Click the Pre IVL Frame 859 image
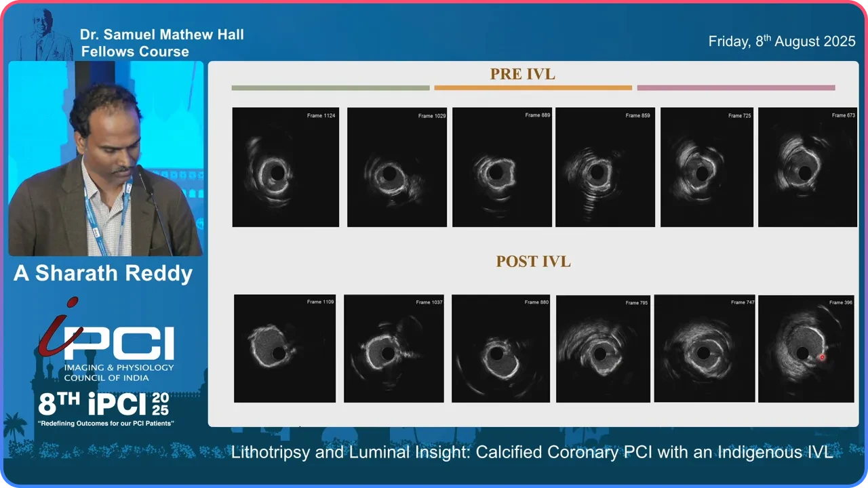 (605, 167)
